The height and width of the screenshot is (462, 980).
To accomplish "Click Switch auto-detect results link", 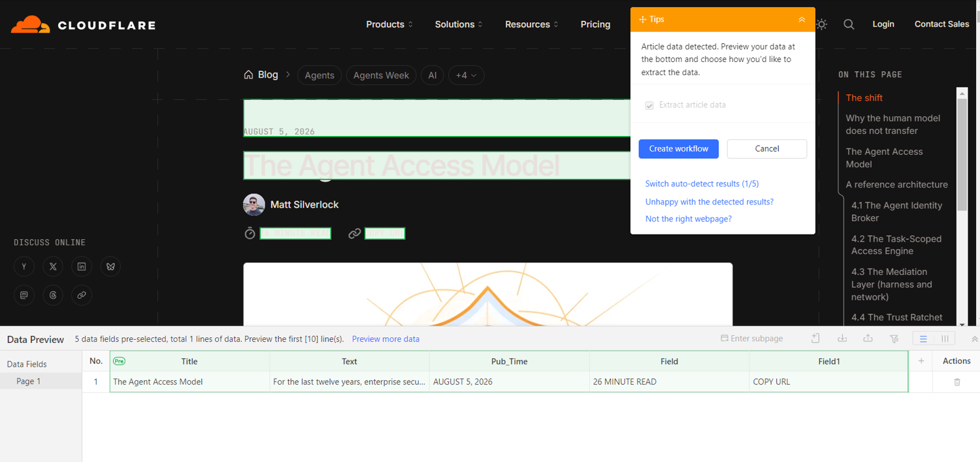I will point(702,184).
